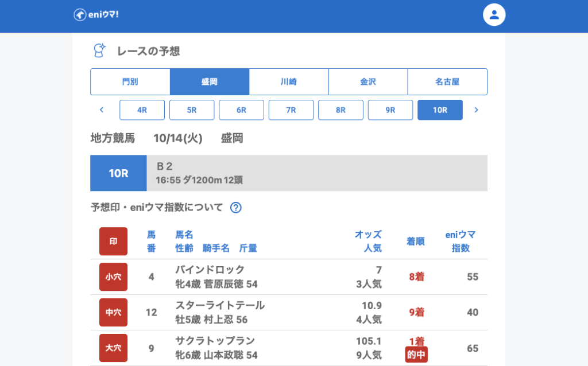This screenshot has height=366, width=588.
Task: Choose the 名古屋 racecourse tab
Action: tap(447, 81)
